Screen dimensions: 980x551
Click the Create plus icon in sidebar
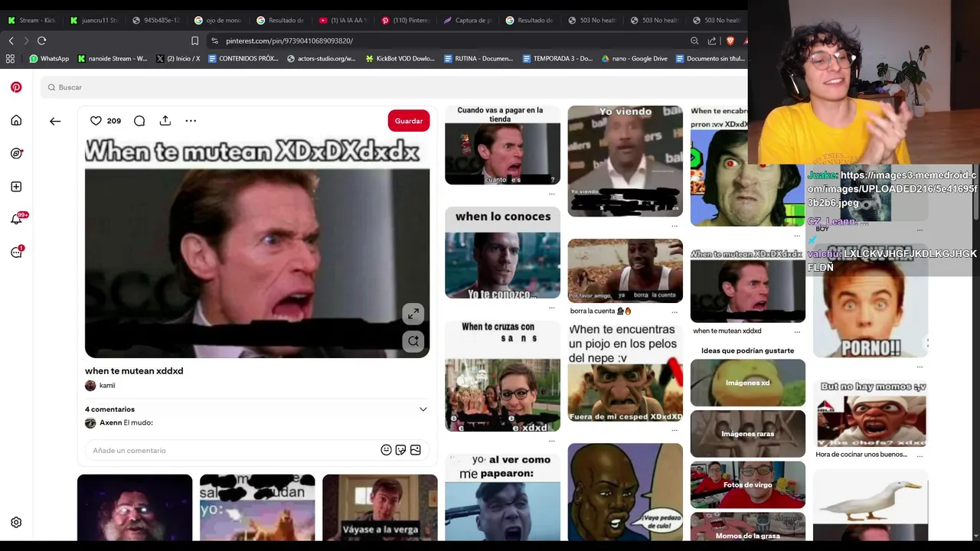click(16, 187)
